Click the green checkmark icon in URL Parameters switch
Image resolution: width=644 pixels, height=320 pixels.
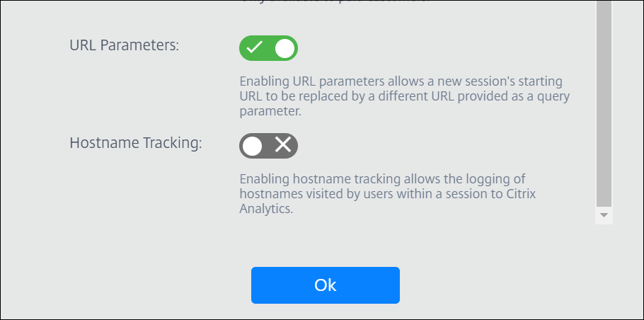(255, 48)
